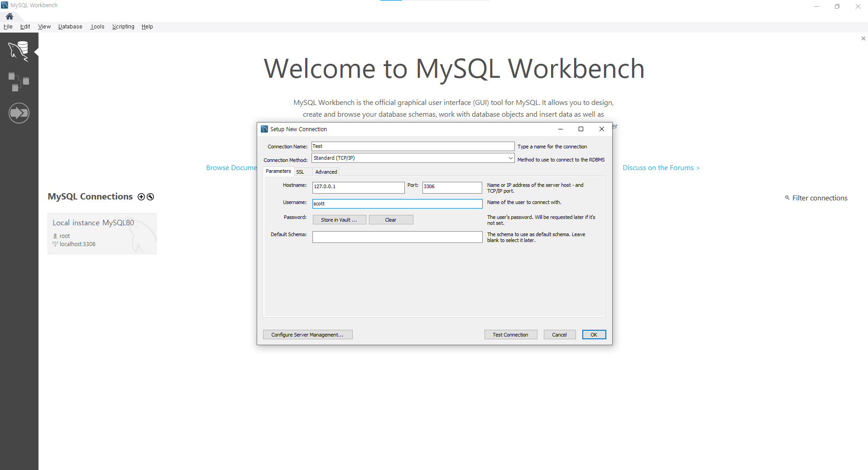Click the Clear password button
Image resolution: width=868 pixels, height=470 pixels.
(391, 220)
